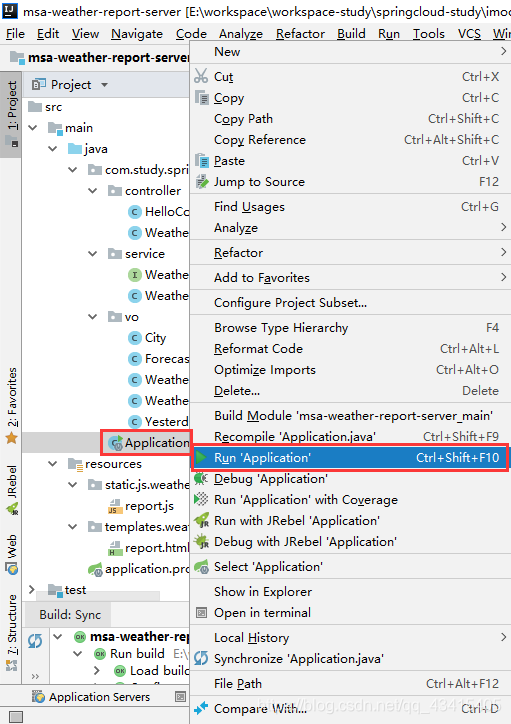This screenshot has height=724, width=511.
Task: Click the Select 'Application' spring icon
Action: 201,567
